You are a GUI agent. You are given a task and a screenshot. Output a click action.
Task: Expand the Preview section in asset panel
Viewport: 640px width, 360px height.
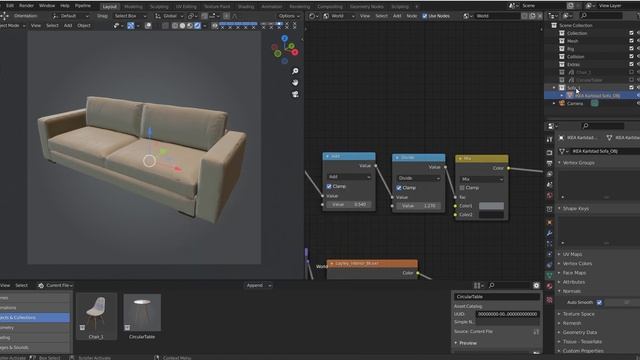pyautogui.click(x=468, y=343)
